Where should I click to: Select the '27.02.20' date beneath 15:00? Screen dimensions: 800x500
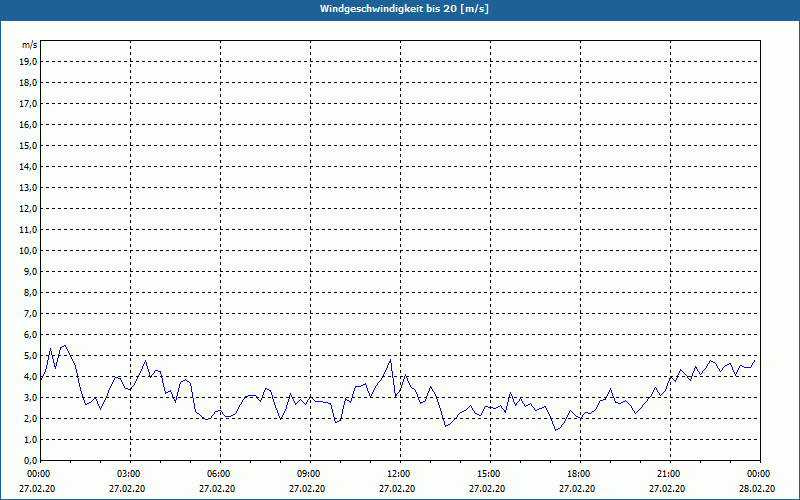(x=487, y=489)
